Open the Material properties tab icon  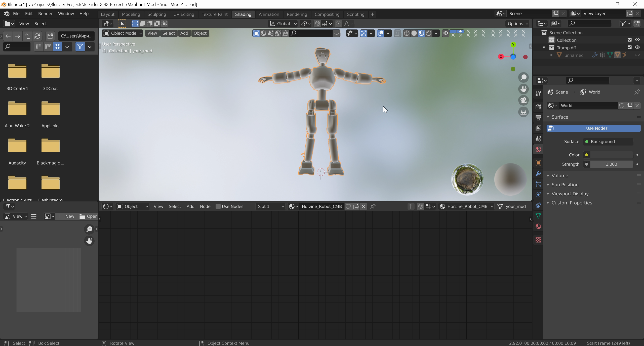538,227
